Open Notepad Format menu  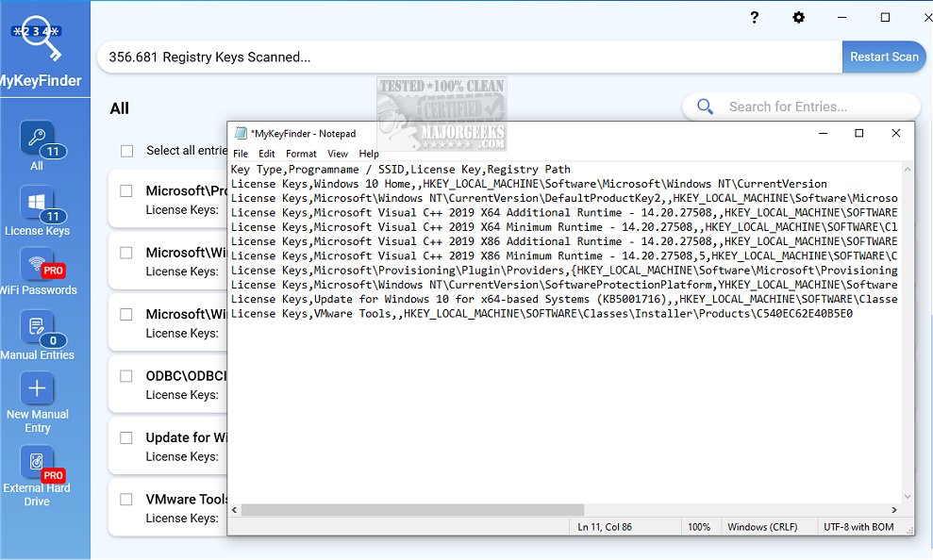click(x=301, y=154)
